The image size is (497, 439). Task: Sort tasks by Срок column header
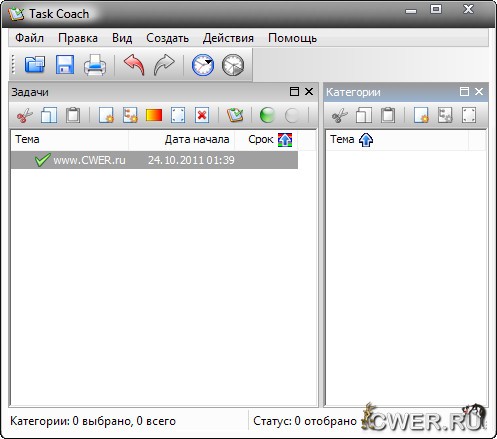pyautogui.click(x=266, y=140)
